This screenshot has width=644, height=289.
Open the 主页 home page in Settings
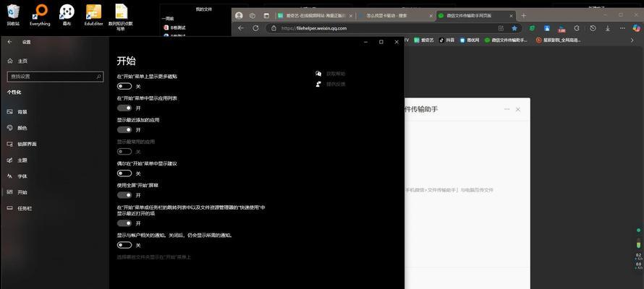(22, 61)
